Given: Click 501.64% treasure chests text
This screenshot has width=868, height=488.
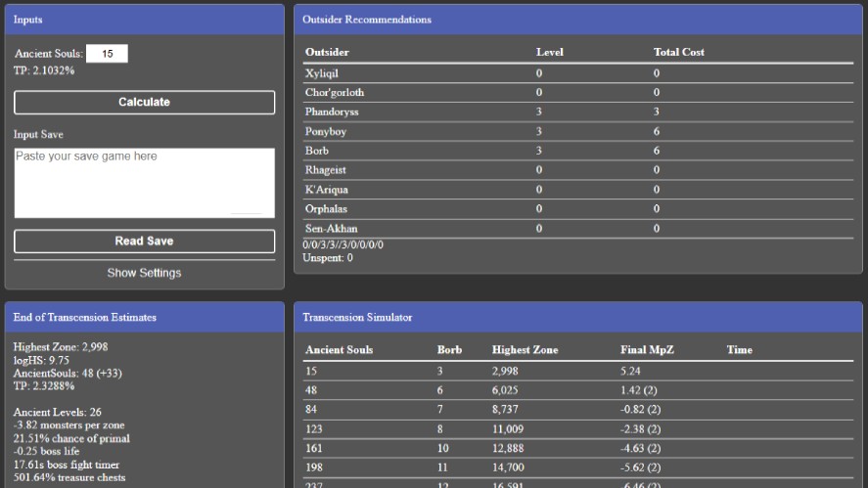Looking at the screenshot, I should coord(69,477).
